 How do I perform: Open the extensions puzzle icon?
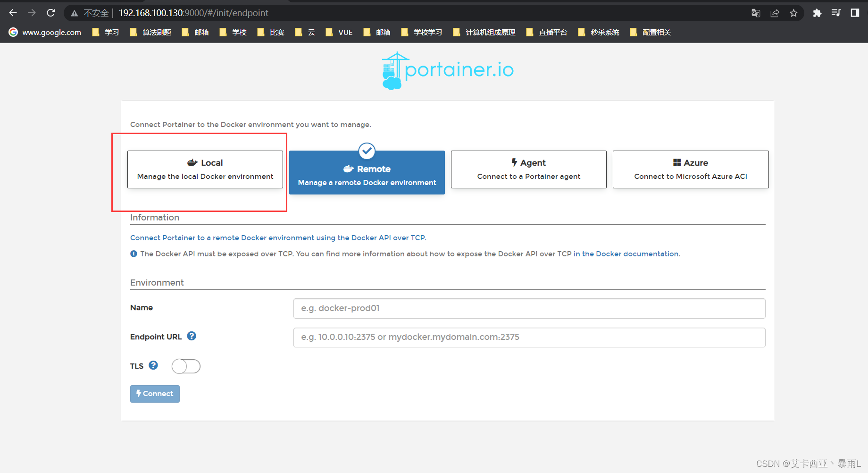(x=817, y=13)
